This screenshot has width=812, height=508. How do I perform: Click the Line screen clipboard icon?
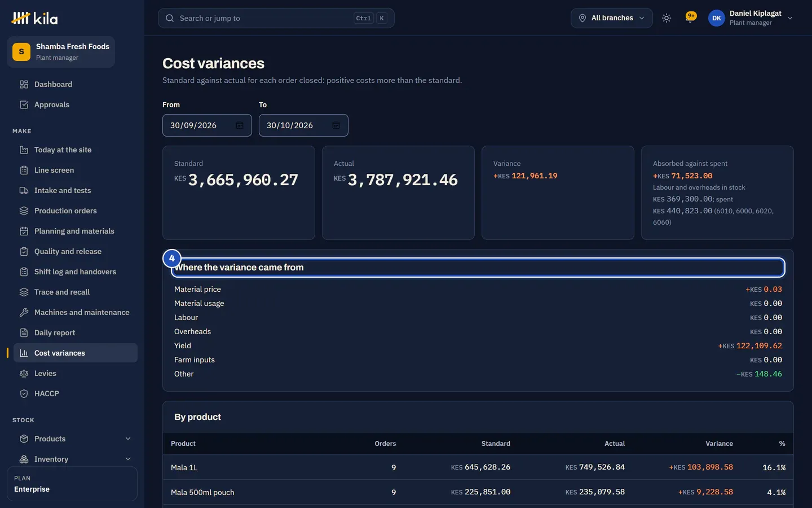(24, 170)
